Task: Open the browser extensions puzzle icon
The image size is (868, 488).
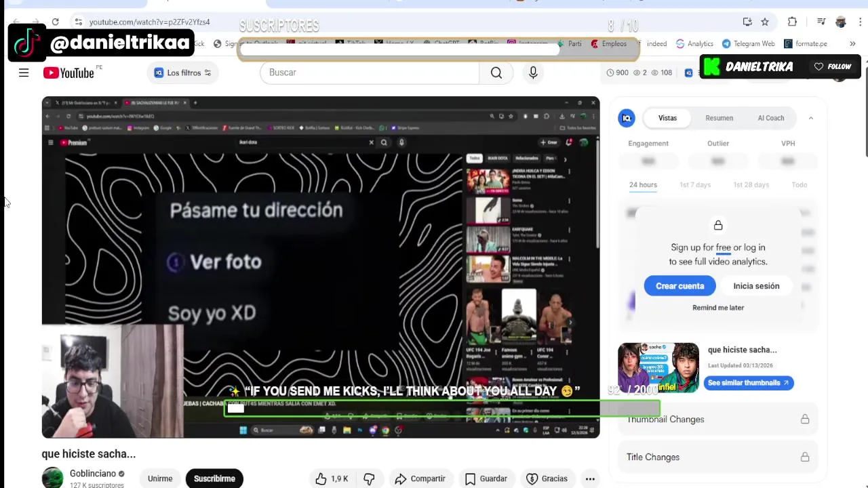Action: click(x=792, y=22)
